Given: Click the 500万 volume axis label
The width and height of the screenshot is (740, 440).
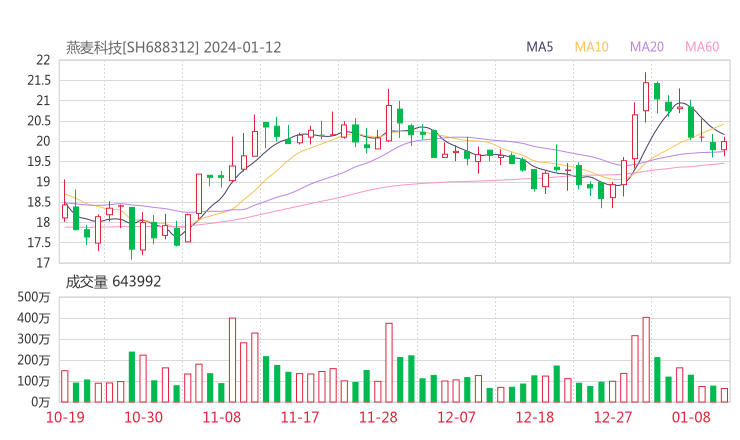Looking at the screenshot, I should pyautogui.click(x=34, y=297).
